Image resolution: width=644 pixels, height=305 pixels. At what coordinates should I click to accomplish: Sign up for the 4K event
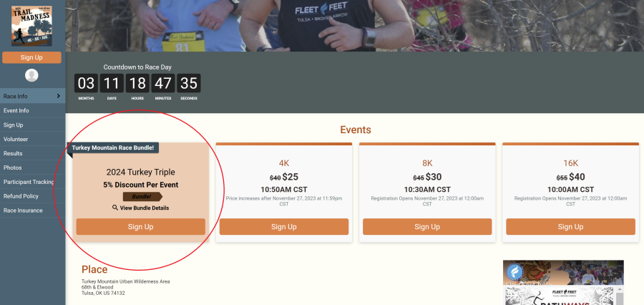pos(284,227)
